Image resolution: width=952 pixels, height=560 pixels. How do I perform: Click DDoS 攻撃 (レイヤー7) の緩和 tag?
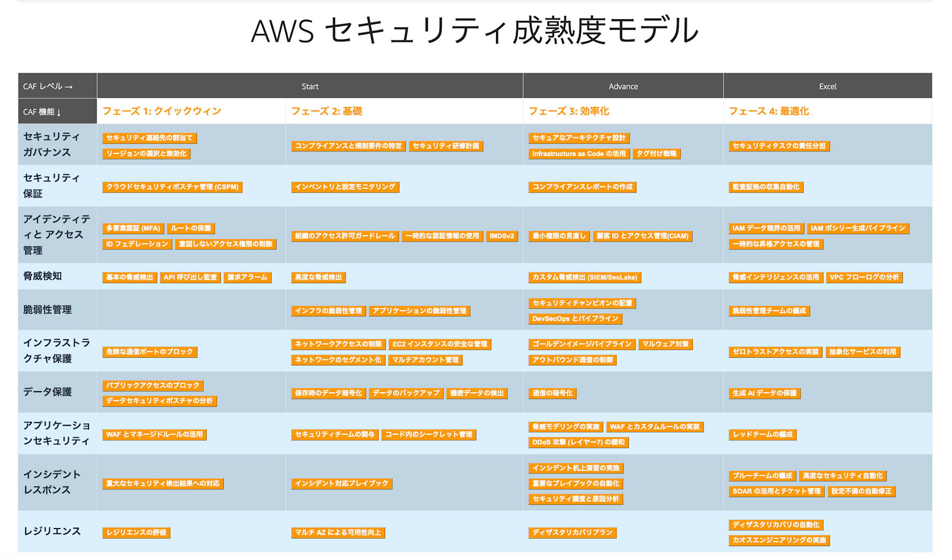click(x=578, y=442)
